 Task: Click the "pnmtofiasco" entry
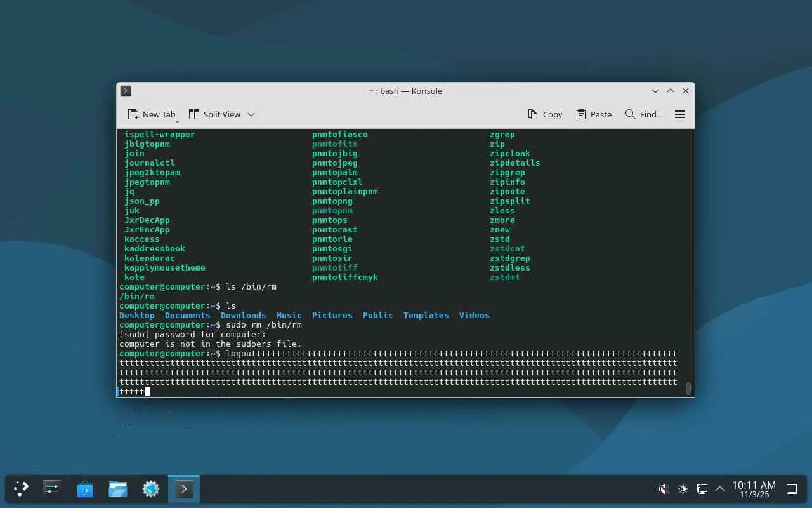[340, 135]
